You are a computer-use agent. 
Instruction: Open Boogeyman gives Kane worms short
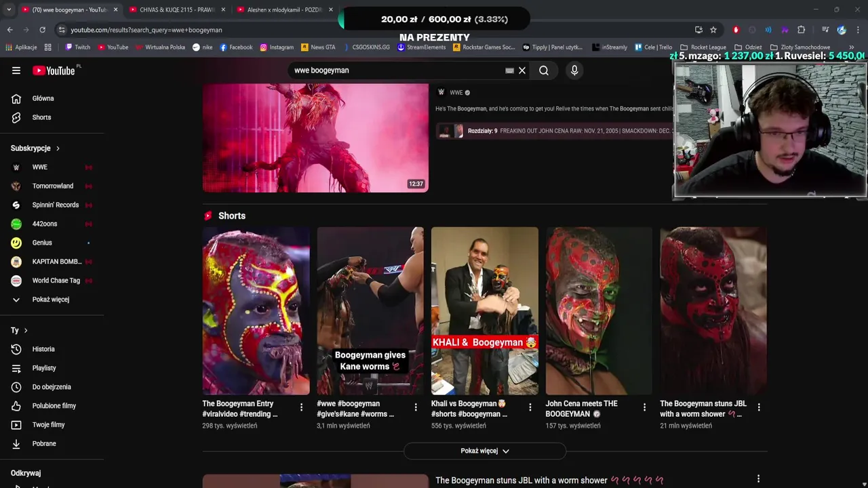pyautogui.click(x=370, y=311)
